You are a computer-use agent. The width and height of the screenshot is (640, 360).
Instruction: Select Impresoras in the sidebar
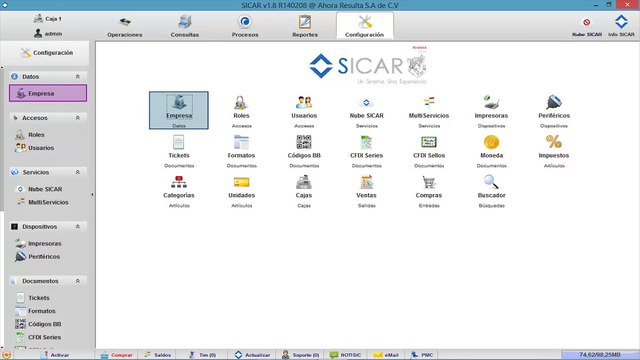coord(38,243)
